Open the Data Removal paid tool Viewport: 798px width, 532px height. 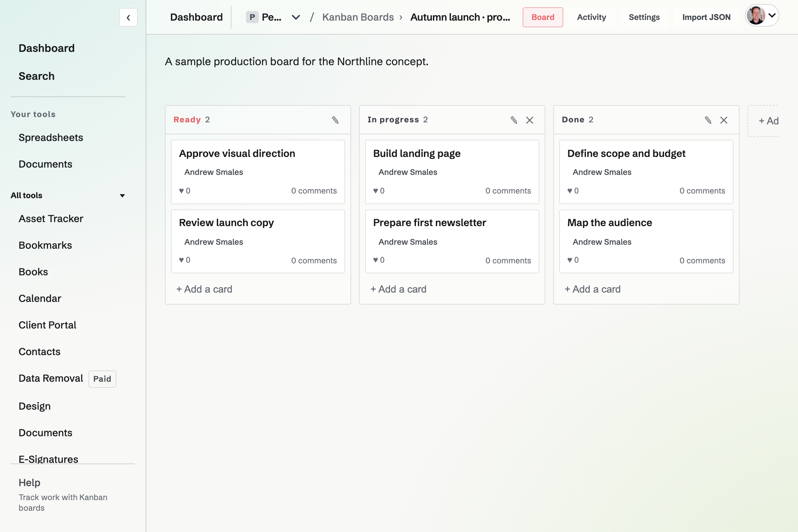pos(51,378)
